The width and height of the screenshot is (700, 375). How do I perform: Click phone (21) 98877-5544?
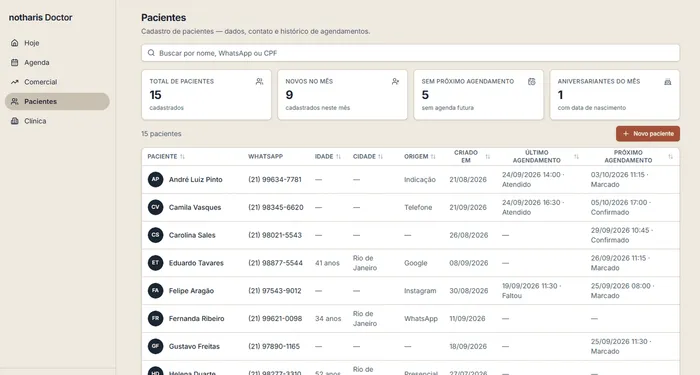(275, 263)
